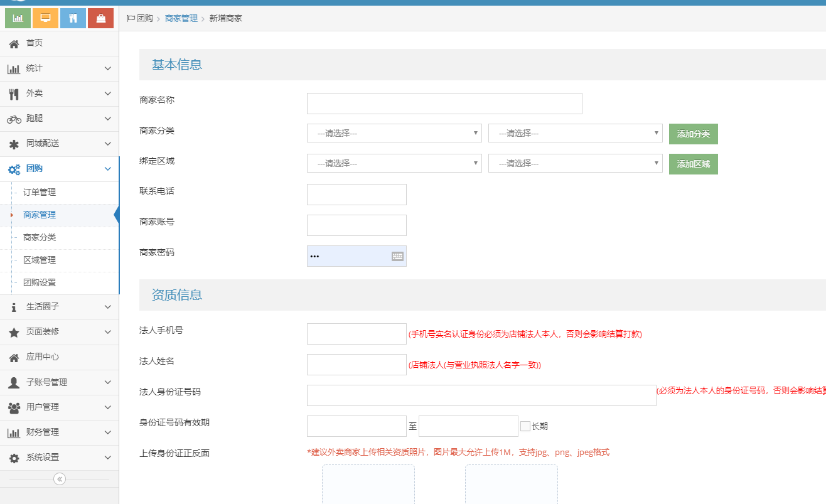
Task: Expand the 外卖 sidebar menu
Action: 59,94
